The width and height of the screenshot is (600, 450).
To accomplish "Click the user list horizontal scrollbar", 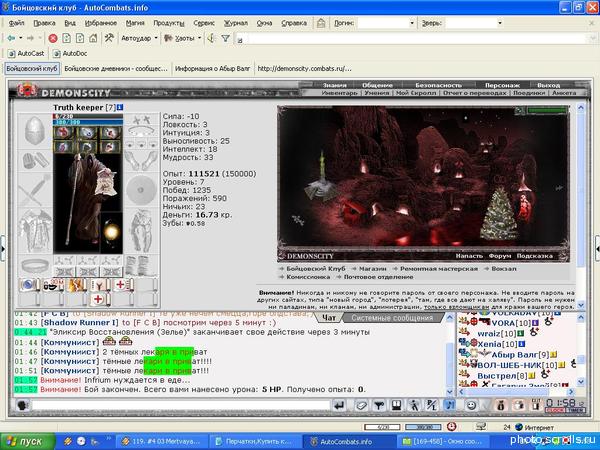I will 516,392.
